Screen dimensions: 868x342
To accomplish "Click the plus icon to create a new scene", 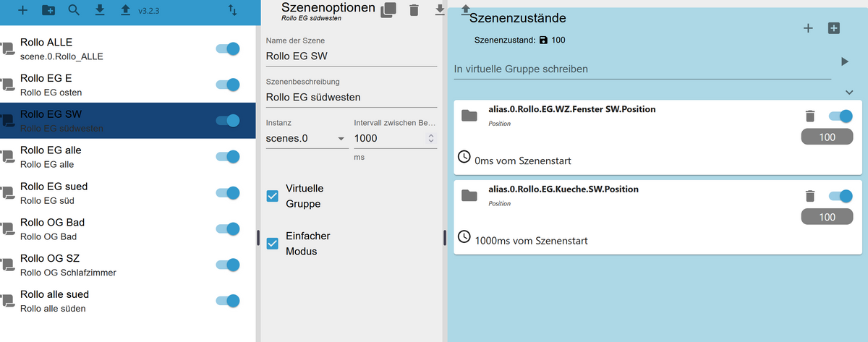I will (x=22, y=10).
